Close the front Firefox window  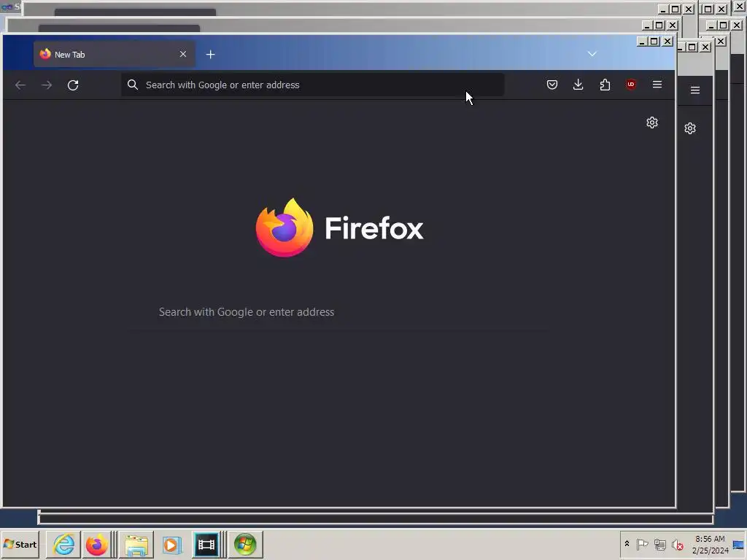click(667, 42)
